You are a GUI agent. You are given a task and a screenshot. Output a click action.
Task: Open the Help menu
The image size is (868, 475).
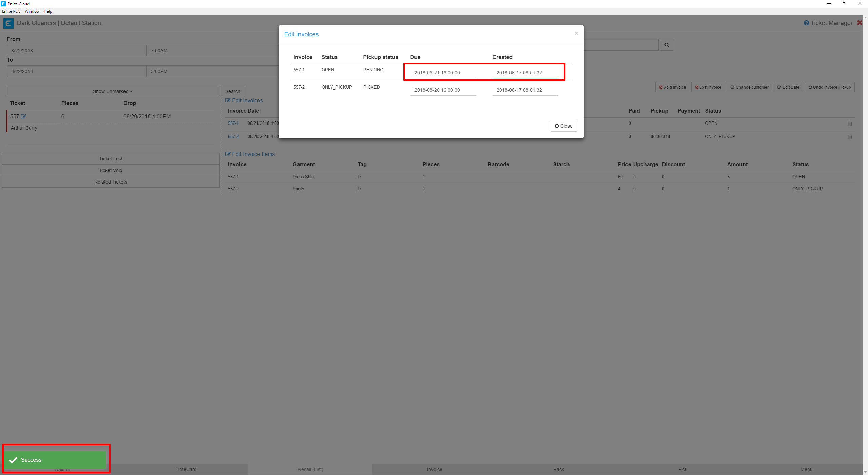pos(48,11)
